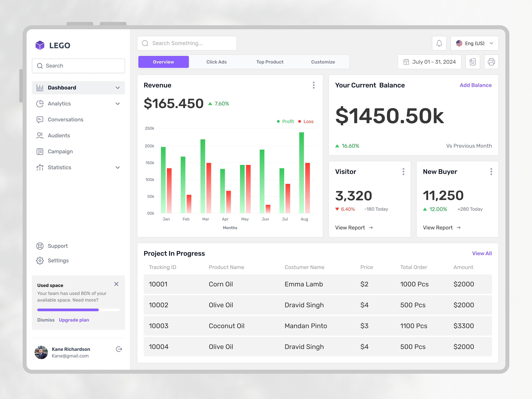Viewport: 532px width, 399px height.
Task: Click the $3300 amount cell
Action: point(464,326)
